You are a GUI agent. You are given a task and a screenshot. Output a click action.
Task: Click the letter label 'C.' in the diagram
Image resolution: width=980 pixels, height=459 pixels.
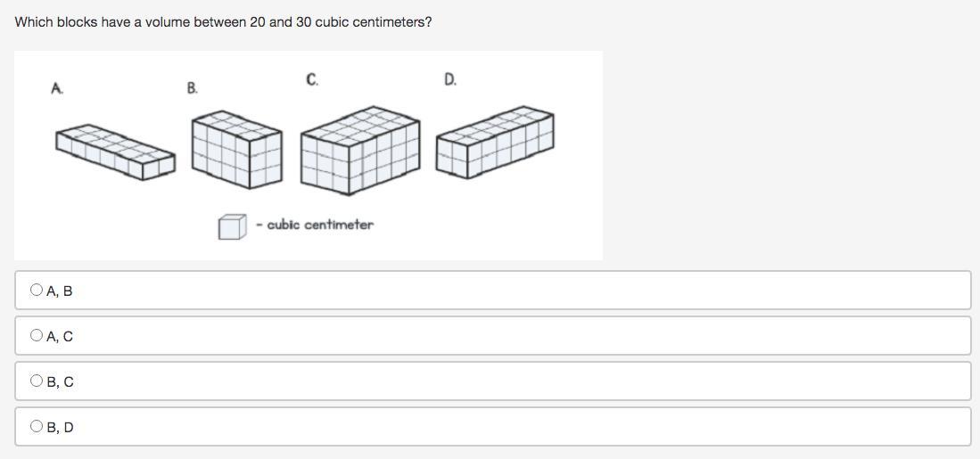click(312, 80)
